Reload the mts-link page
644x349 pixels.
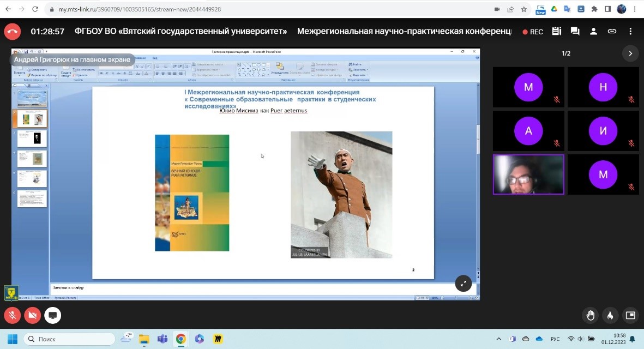point(35,9)
